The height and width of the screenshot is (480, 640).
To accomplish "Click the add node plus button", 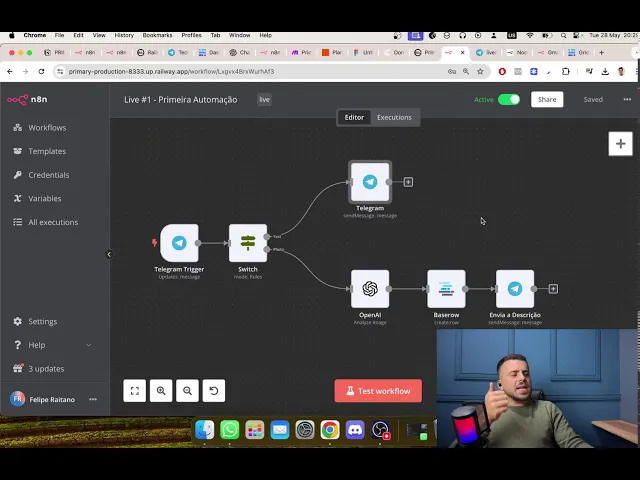I will tap(620, 144).
